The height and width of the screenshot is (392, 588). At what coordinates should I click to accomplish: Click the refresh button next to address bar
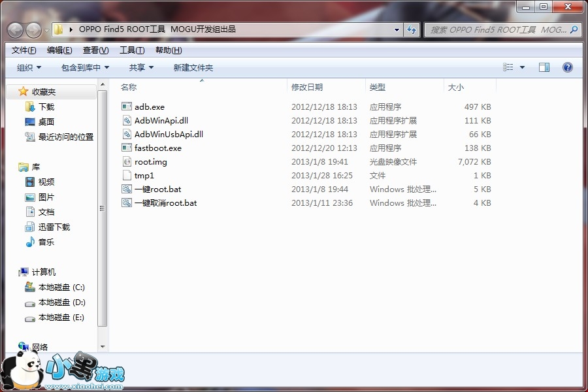coord(412,30)
